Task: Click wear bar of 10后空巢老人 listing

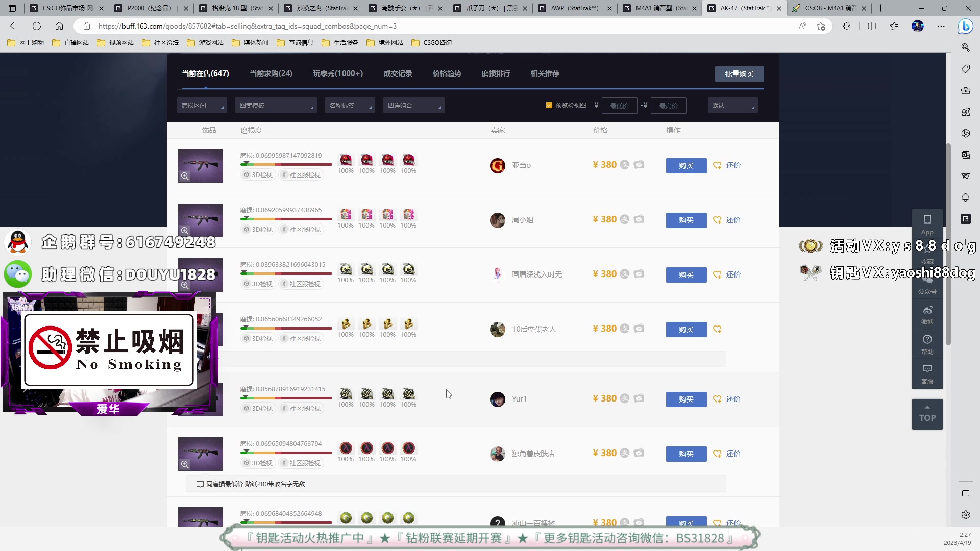Action: 286,328
